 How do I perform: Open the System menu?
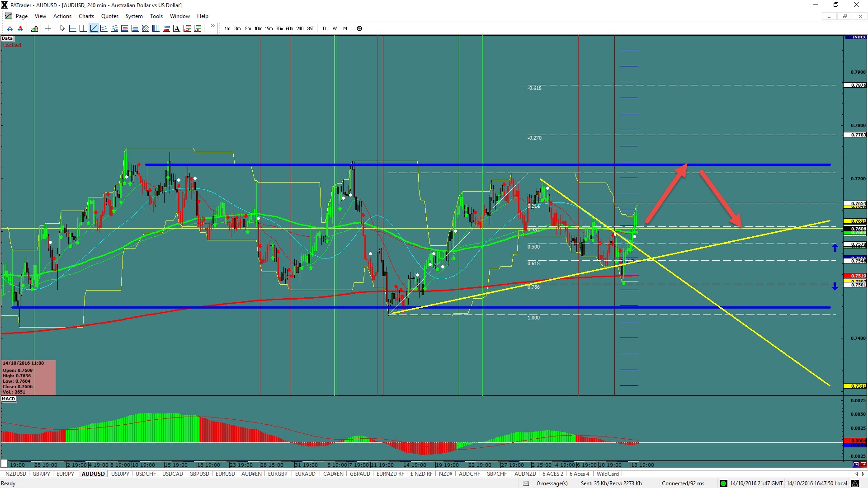[134, 16]
